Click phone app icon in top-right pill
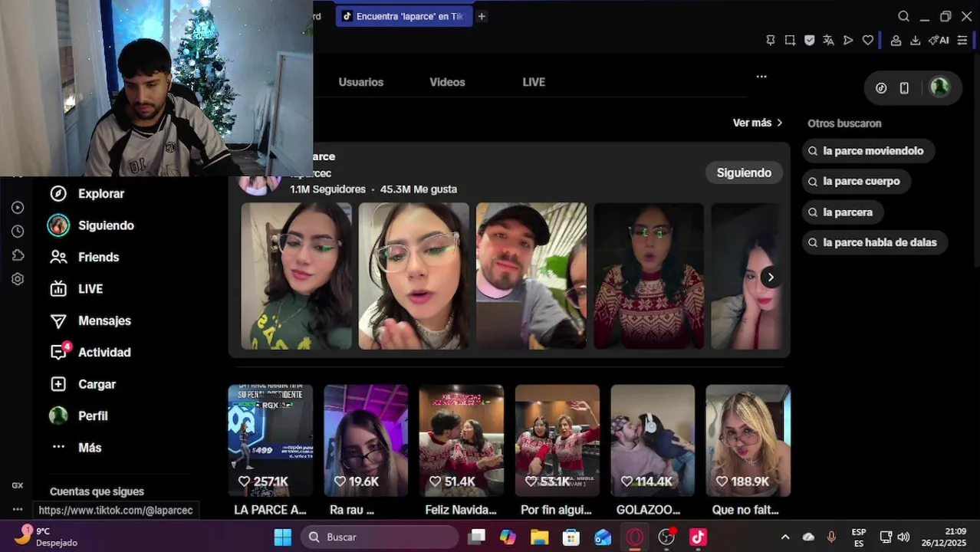This screenshot has width=980, height=552. pos(904,88)
